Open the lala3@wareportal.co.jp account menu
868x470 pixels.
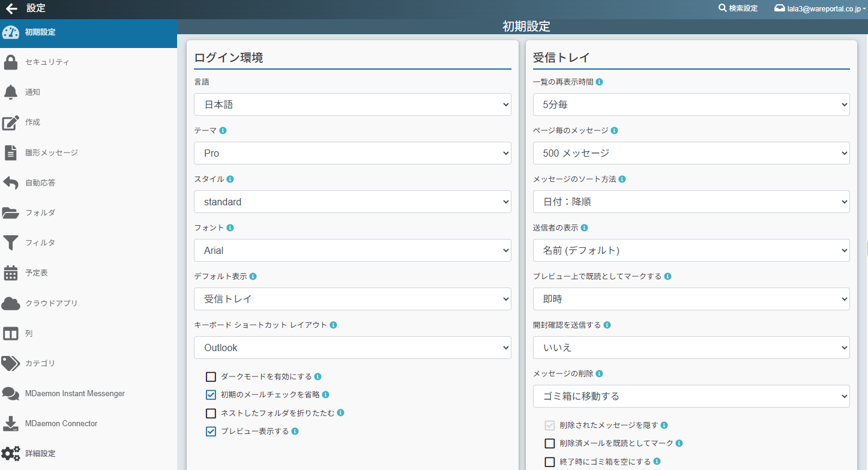click(820, 9)
